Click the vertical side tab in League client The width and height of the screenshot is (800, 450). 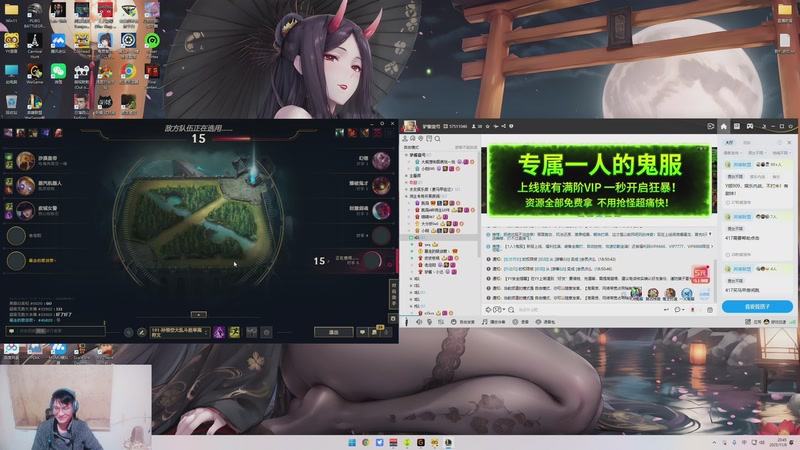(x=393, y=294)
